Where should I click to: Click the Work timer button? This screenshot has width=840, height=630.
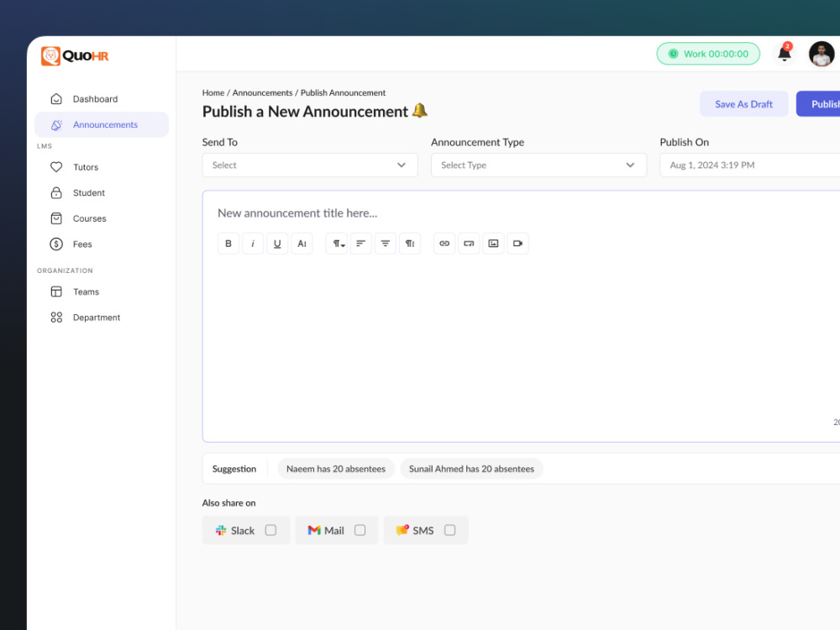(x=708, y=54)
